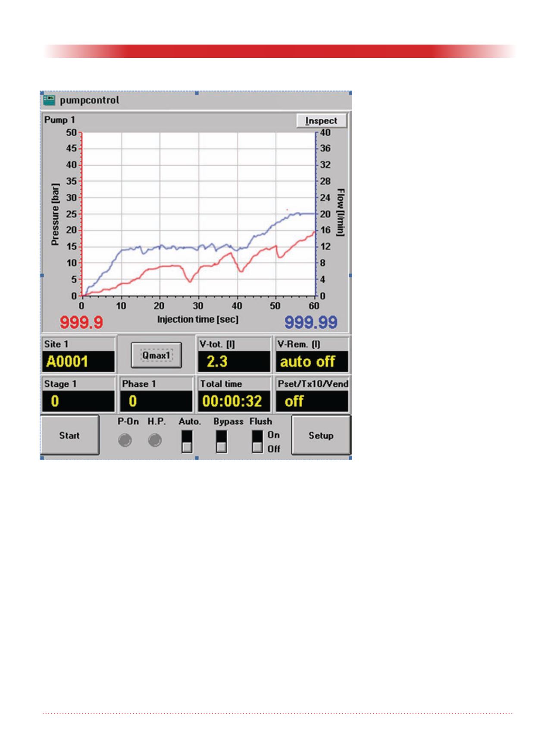Click the Pump 1 label

pyautogui.click(x=59, y=120)
